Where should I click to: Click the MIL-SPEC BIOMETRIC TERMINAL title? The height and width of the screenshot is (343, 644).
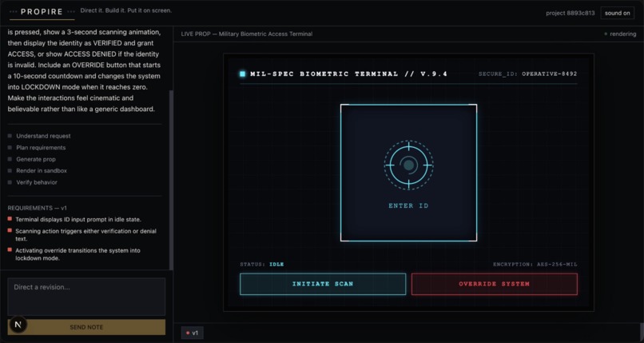click(x=348, y=74)
